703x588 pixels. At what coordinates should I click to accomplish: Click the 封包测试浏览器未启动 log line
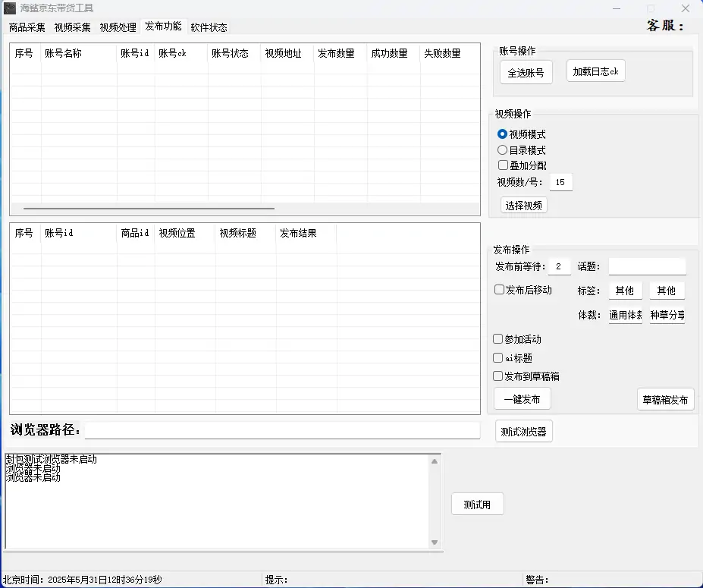(51, 459)
